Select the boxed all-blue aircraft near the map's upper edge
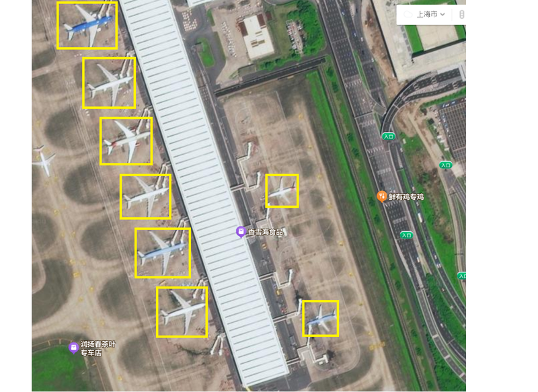 [x=87, y=26]
